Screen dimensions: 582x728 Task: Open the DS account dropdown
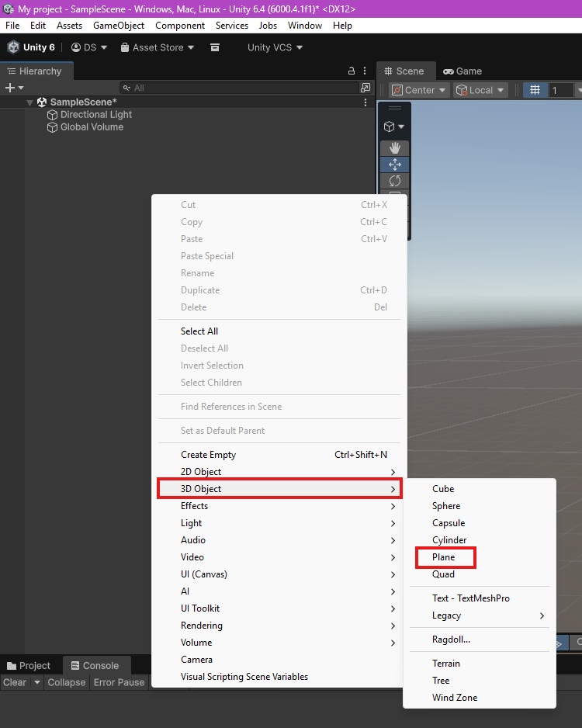(x=89, y=47)
